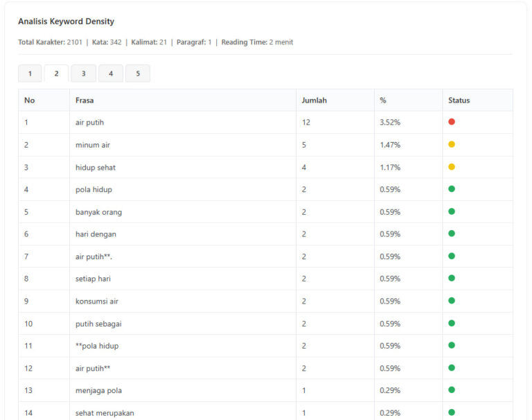Click green status dot for putih sebagai

(452, 323)
